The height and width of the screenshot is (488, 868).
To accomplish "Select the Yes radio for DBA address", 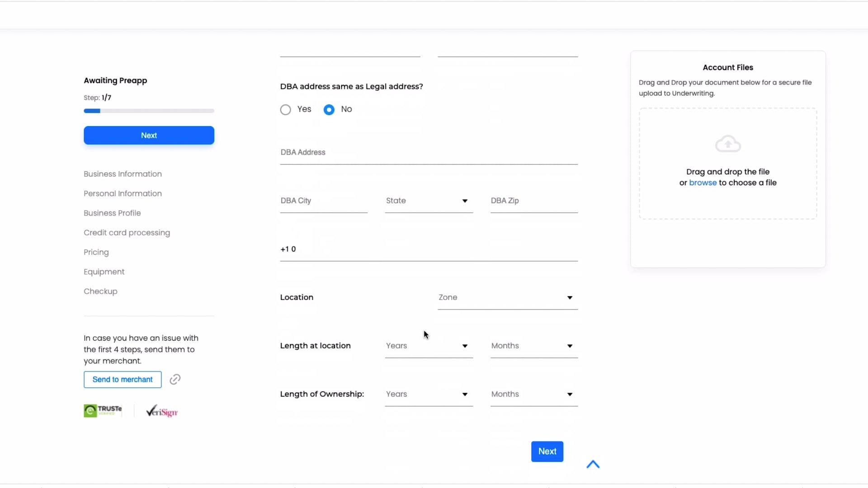I will 285,110.
